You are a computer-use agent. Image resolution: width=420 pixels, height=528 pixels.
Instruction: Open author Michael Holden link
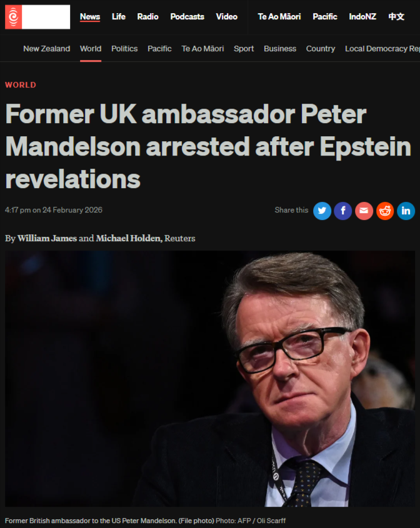[x=129, y=238]
